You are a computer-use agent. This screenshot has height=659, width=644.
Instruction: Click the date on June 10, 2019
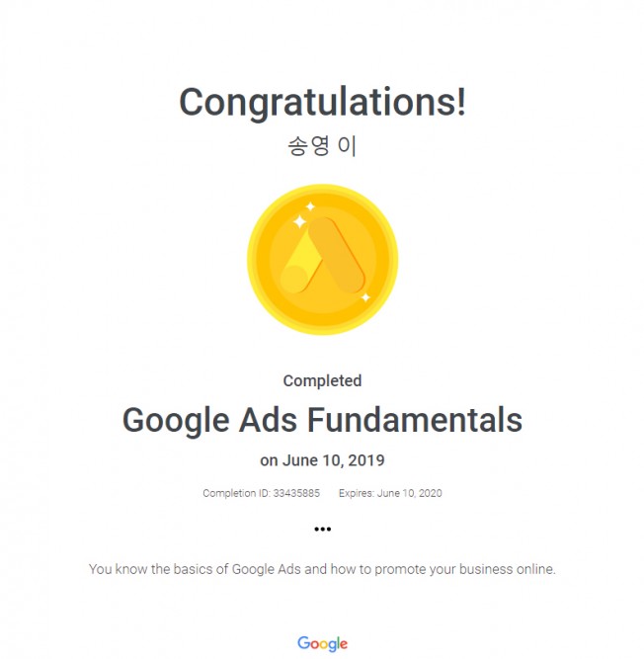[322, 460]
